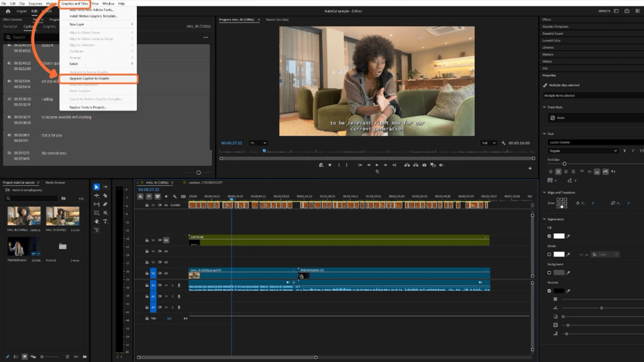Screen dimensions: 644x362
Task: Click the Lift button in program monitor
Action: coord(407,165)
